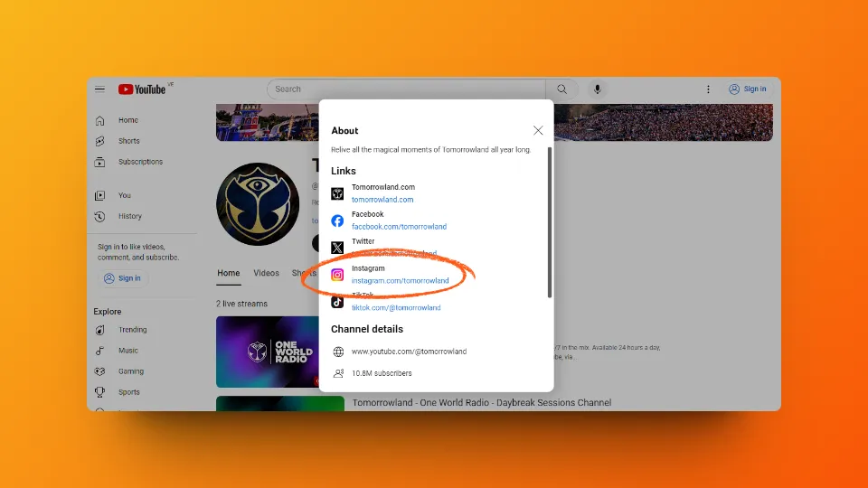Open Daybreak Sessions Channel video title
868x488 pixels.
click(x=482, y=403)
